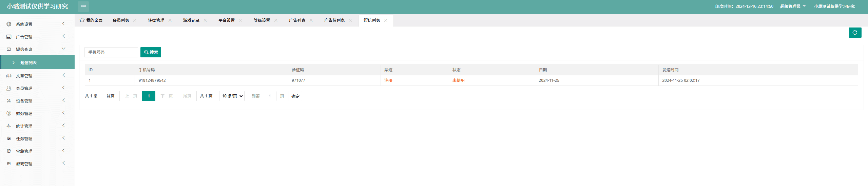
Task: Click the 上一页 pagination button
Action: click(x=131, y=96)
